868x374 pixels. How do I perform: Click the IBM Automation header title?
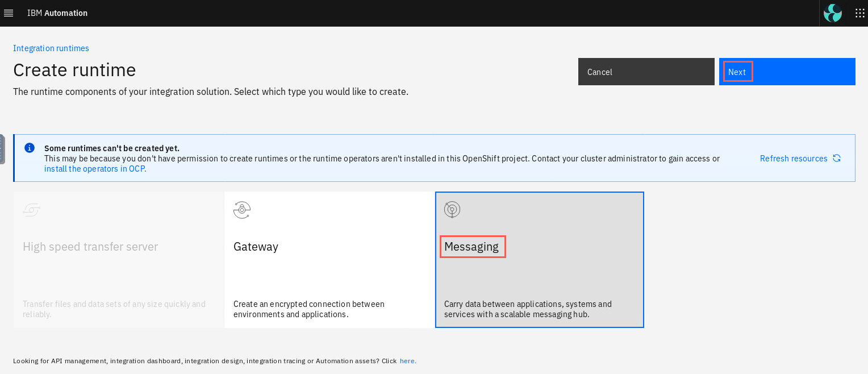57,13
